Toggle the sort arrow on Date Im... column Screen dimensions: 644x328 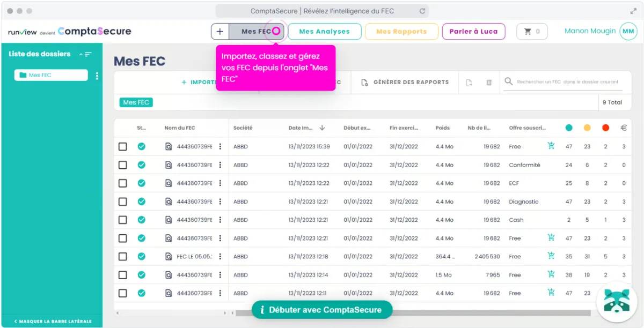coord(322,128)
